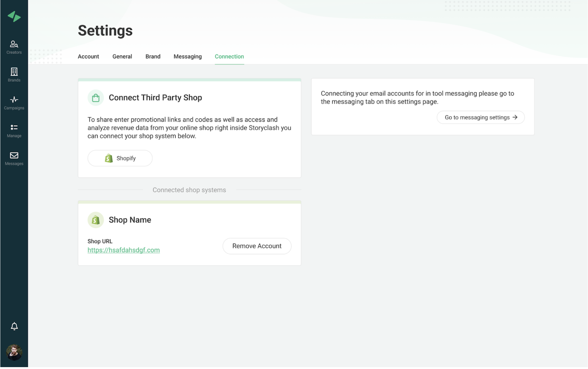
Task: Connect a Shopify shop
Action: pos(120,158)
